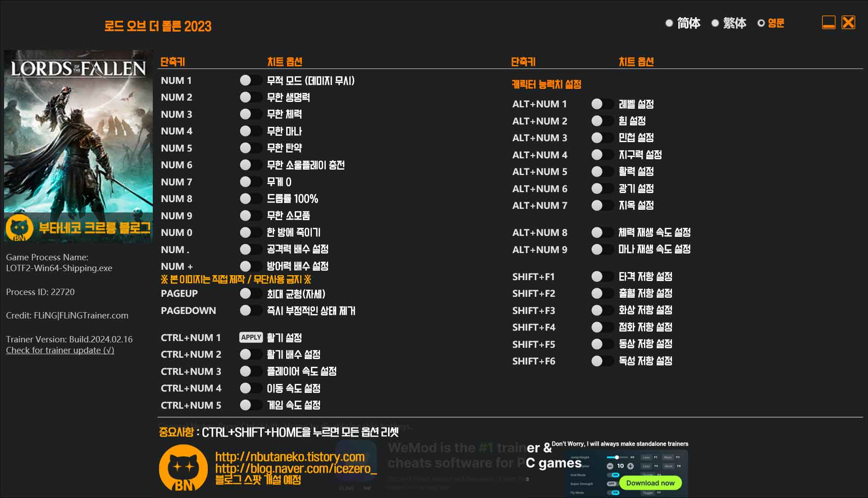This screenshot has width=868, height=498.
Task: Select the 영문 language radio button
Action: 761,23
